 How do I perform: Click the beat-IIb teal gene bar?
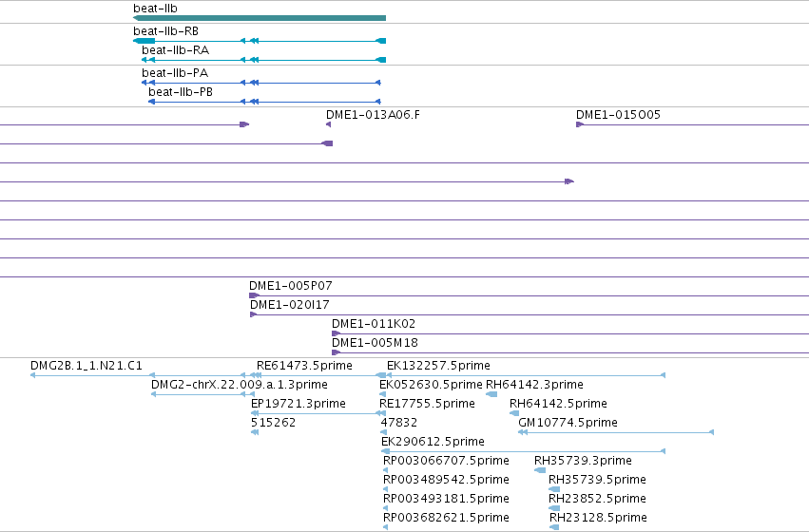click(260, 18)
